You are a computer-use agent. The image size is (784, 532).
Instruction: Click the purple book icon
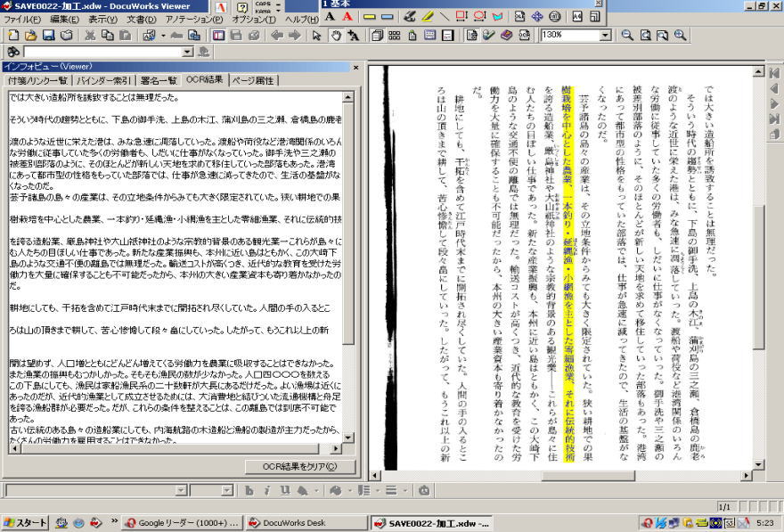[x=507, y=35]
